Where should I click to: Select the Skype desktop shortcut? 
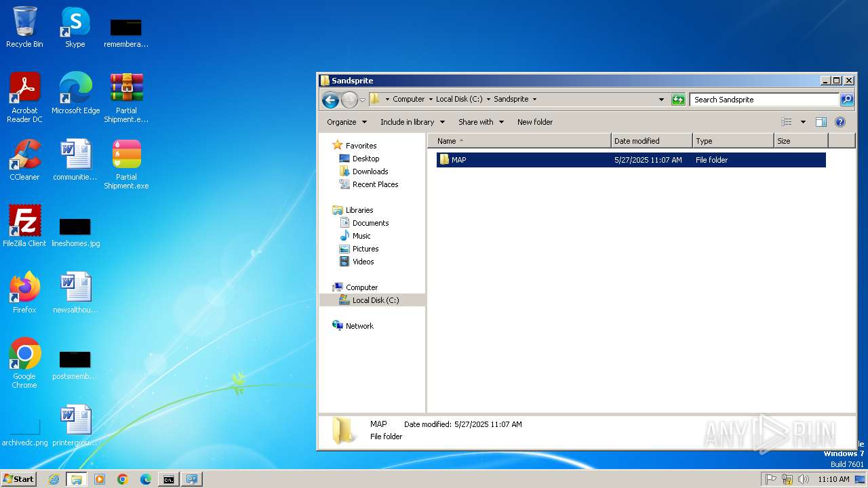pyautogui.click(x=75, y=27)
